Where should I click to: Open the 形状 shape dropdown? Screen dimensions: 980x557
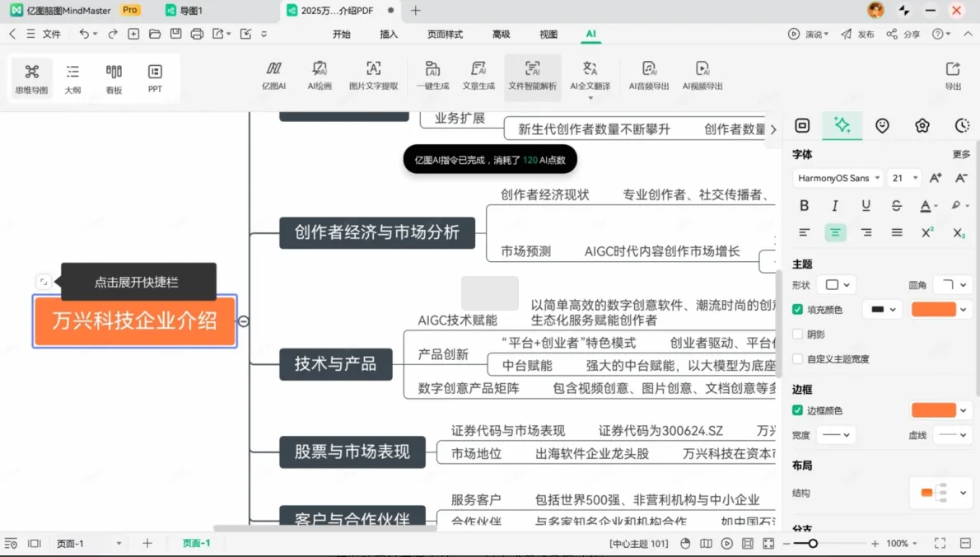pos(838,284)
